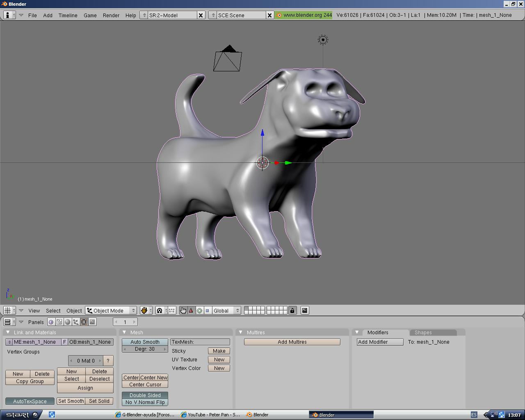The height and width of the screenshot is (420, 525).
Task: Open the Timeline menu
Action: [x=68, y=15]
